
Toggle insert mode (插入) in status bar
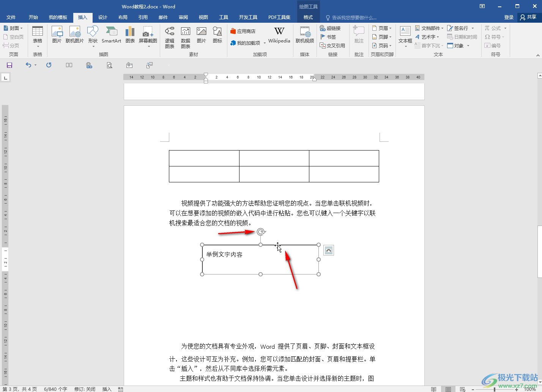click(x=107, y=389)
